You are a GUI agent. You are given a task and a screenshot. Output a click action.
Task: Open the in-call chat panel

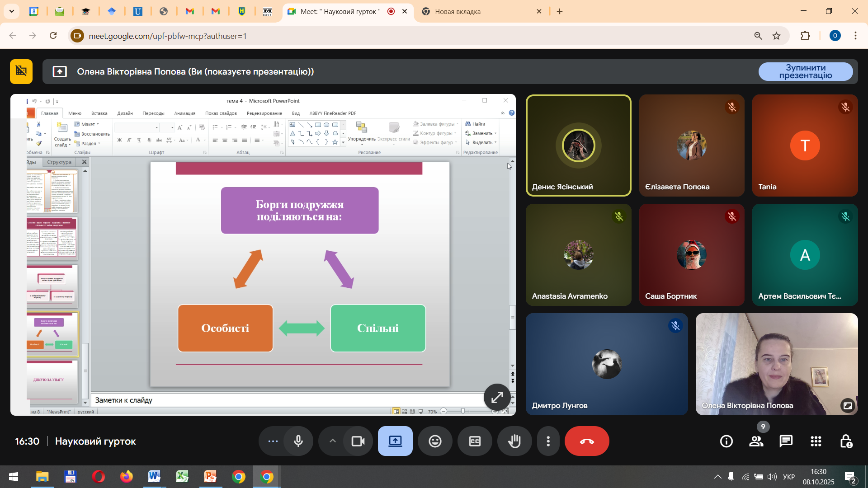(786, 441)
